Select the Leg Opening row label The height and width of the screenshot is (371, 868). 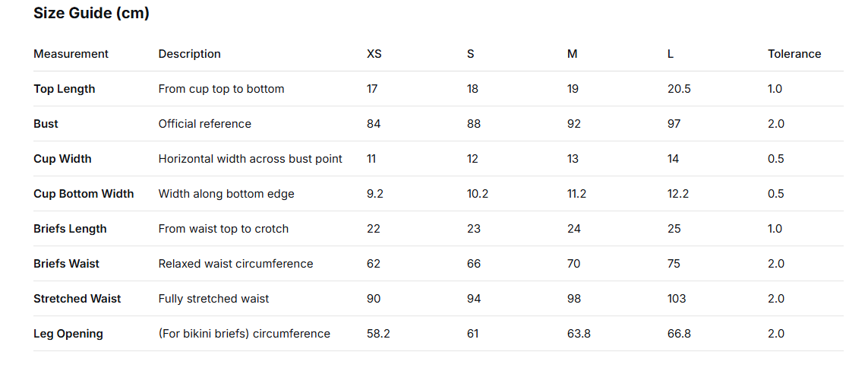68,334
